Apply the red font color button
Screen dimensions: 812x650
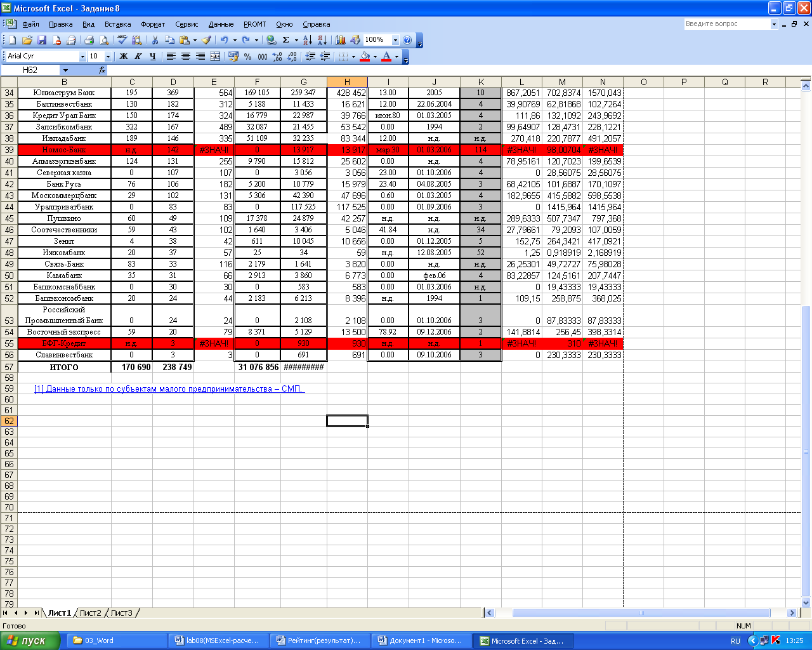click(x=386, y=56)
